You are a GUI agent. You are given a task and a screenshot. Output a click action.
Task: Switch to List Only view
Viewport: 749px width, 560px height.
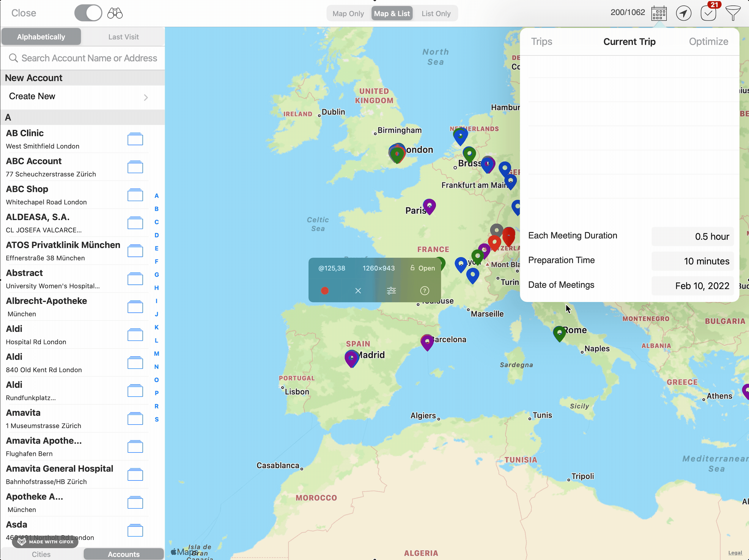tap(436, 14)
